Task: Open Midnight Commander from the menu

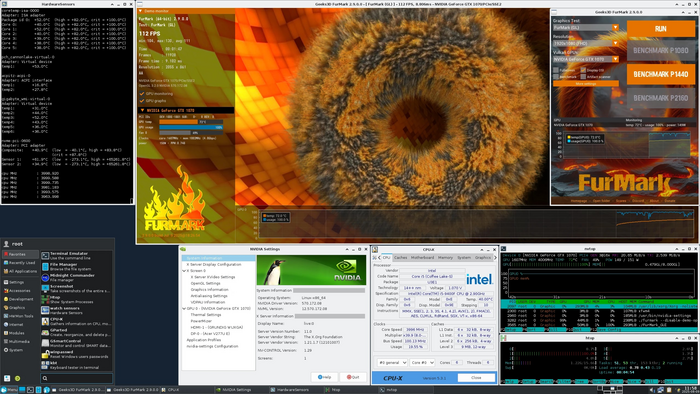Action: [x=76, y=278]
